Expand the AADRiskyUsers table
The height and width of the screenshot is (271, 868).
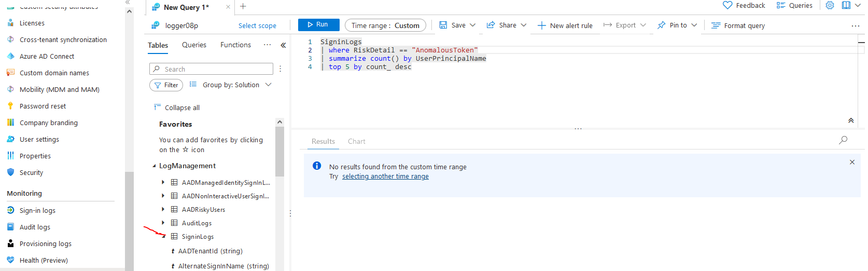163,209
